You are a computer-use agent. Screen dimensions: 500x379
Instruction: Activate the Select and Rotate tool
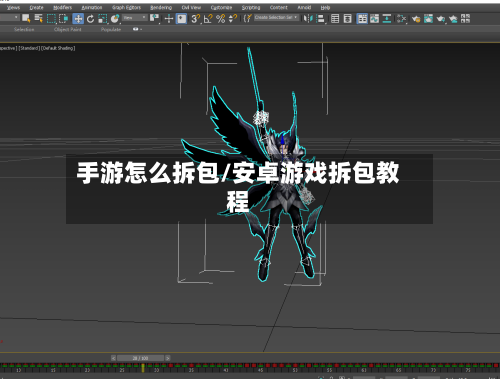(90, 19)
